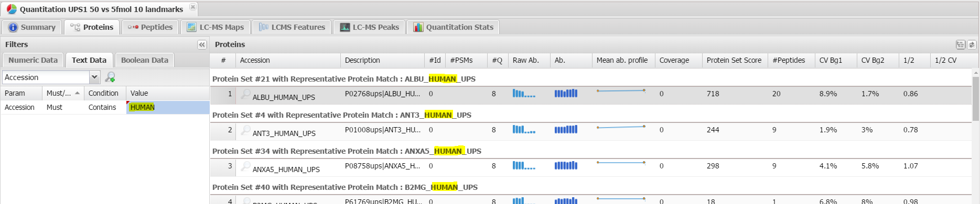Click the Quantitation pie chart icon

point(12,9)
